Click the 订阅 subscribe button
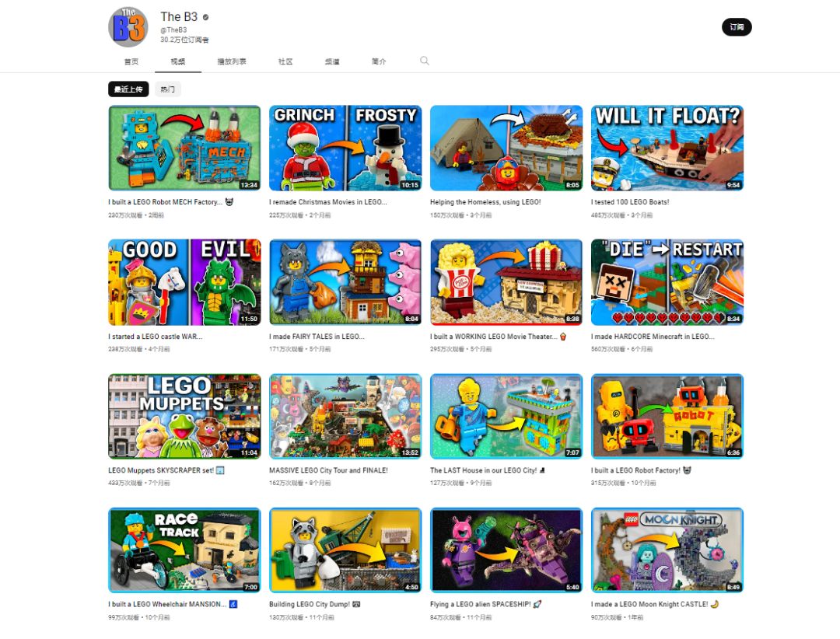Viewport: 840px width, 639px height. (737, 26)
